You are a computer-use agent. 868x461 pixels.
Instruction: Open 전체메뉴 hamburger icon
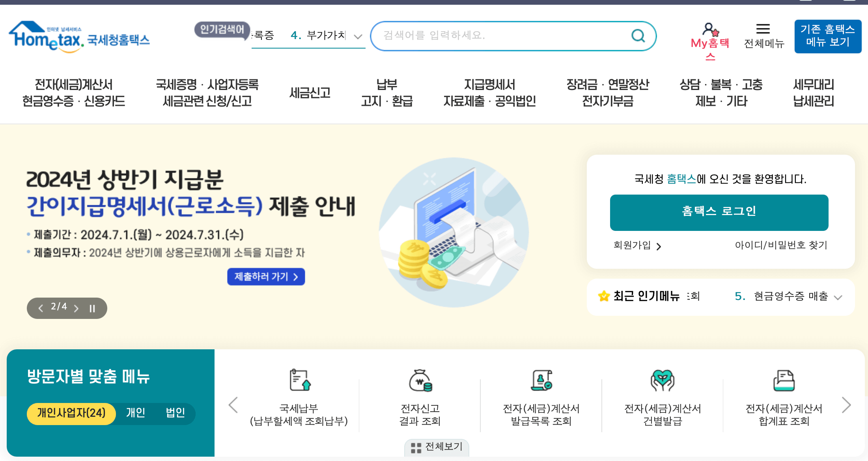coord(763,28)
